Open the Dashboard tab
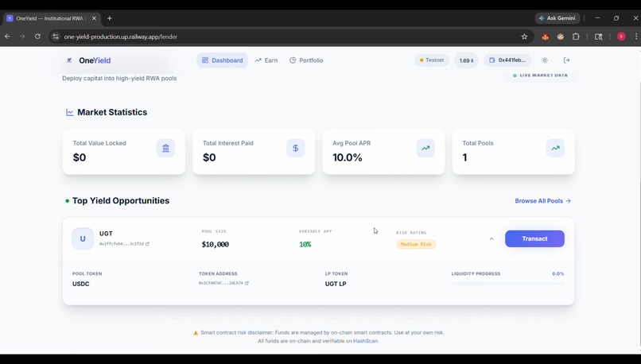This screenshot has height=364, width=641. pyautogui.click(x=223, y=60)
